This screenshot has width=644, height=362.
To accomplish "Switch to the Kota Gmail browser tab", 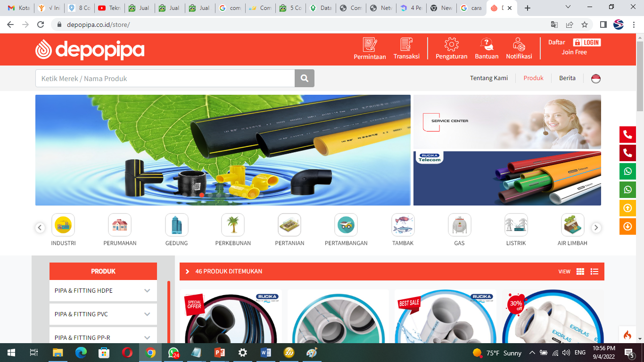I will pos(19,8).
